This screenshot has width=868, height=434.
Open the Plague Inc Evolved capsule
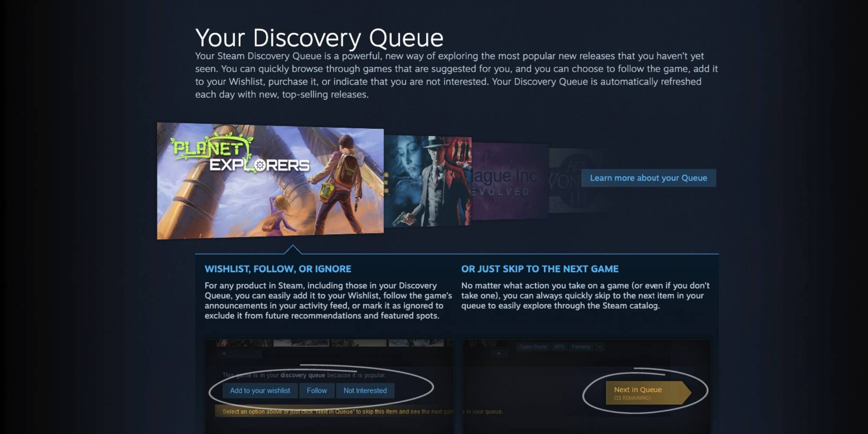click(510, 181)
